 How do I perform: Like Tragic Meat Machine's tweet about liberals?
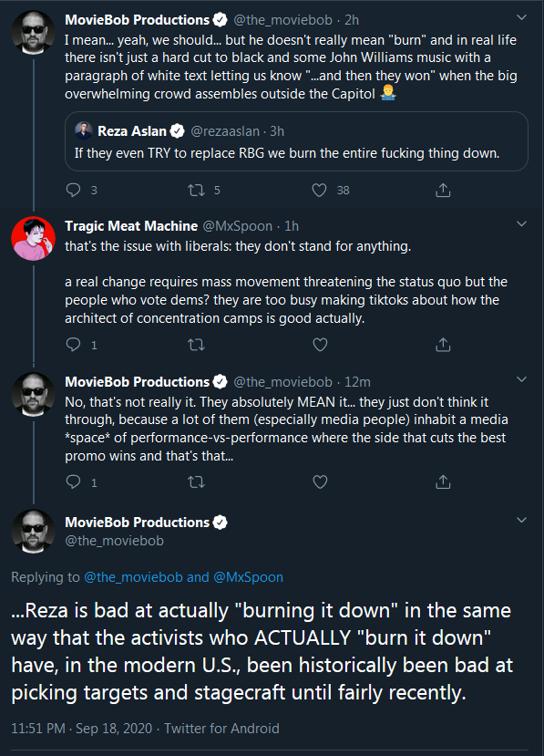pyautogui.click(x=320, y=345)
